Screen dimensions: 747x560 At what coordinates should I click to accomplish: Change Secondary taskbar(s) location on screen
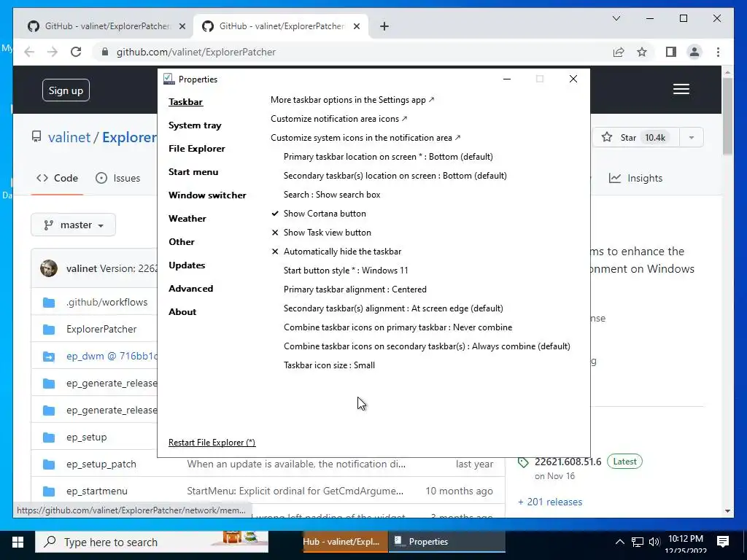coord(395,176)
